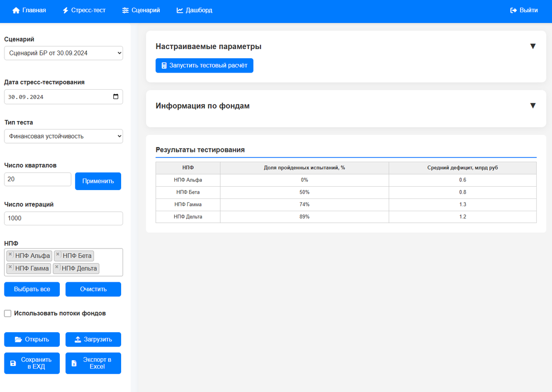Select the НПФ Дельта cell in the results table

[188, 217]
